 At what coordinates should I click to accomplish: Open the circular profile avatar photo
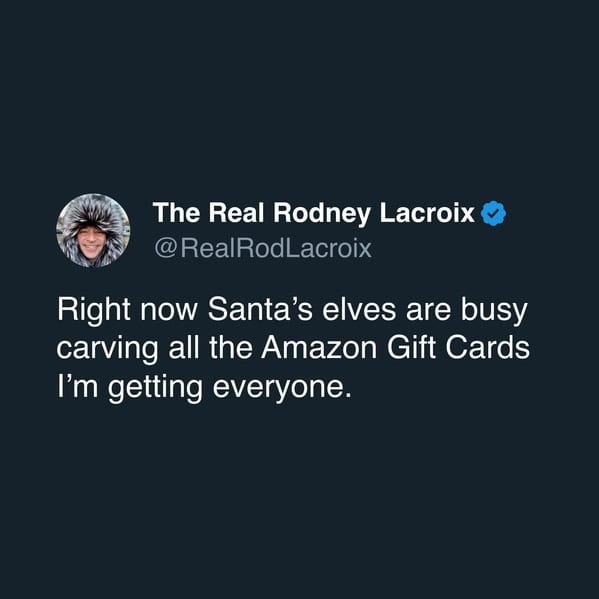tap(93, 230)
